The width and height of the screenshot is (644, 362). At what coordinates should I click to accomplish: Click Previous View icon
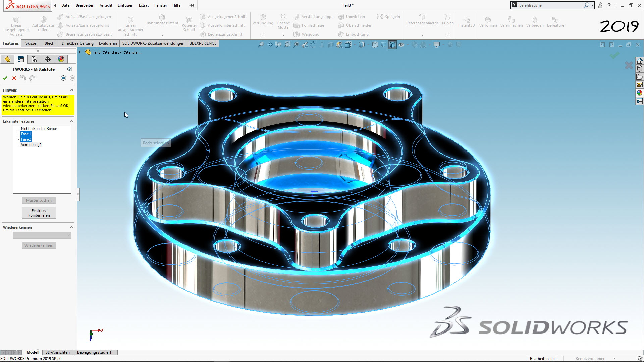305,45
